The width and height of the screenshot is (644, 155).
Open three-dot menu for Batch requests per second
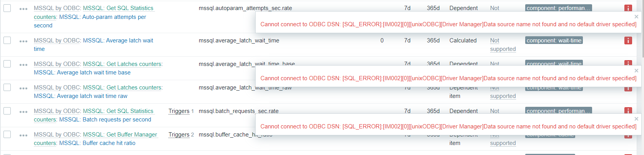click(x=23, y=111)
